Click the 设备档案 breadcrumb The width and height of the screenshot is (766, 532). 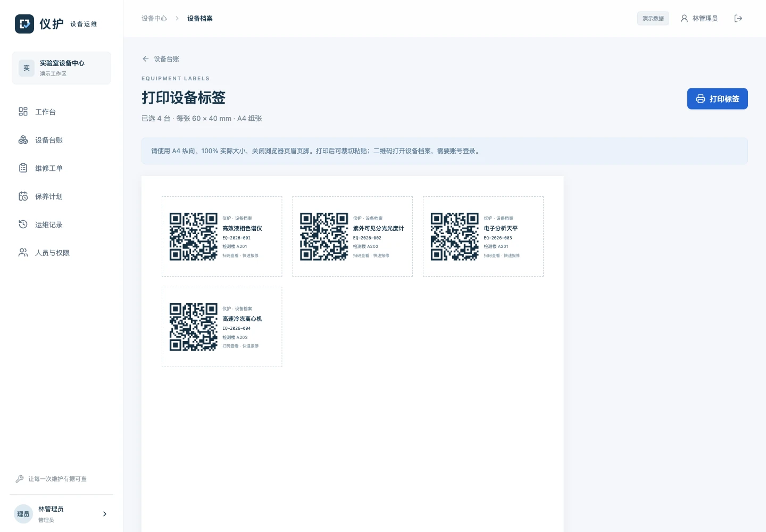200,19
